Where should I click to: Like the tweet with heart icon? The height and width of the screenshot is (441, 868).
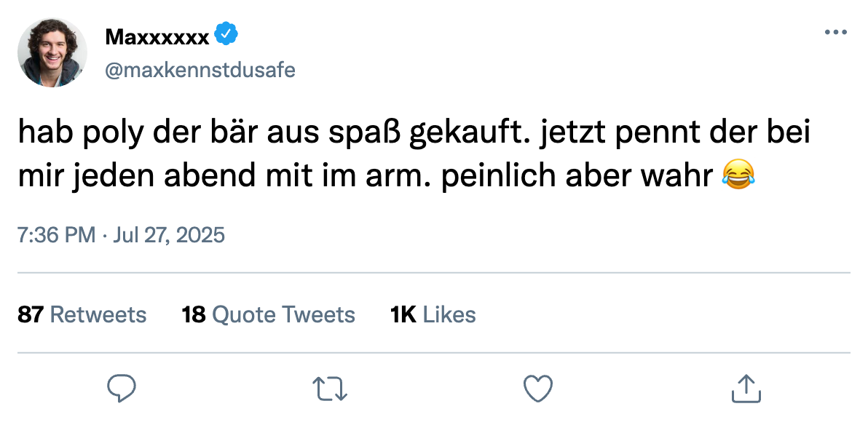tap(538, 389)
